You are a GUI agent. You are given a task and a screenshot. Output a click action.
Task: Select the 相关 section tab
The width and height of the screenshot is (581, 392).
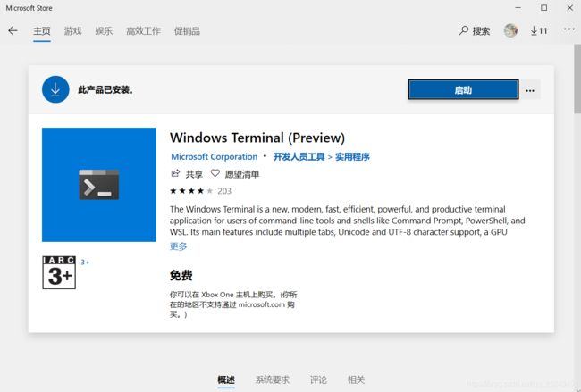(x=356, y=379)
